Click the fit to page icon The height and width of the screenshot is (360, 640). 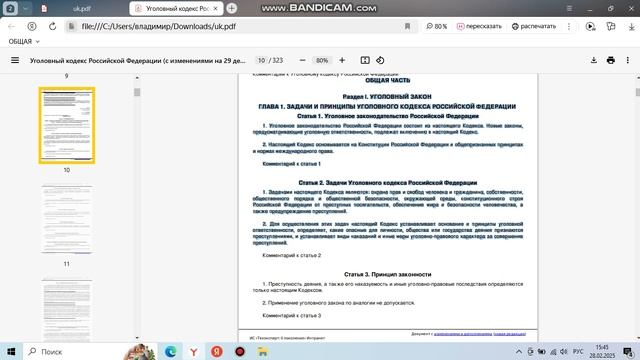[365, 60]
